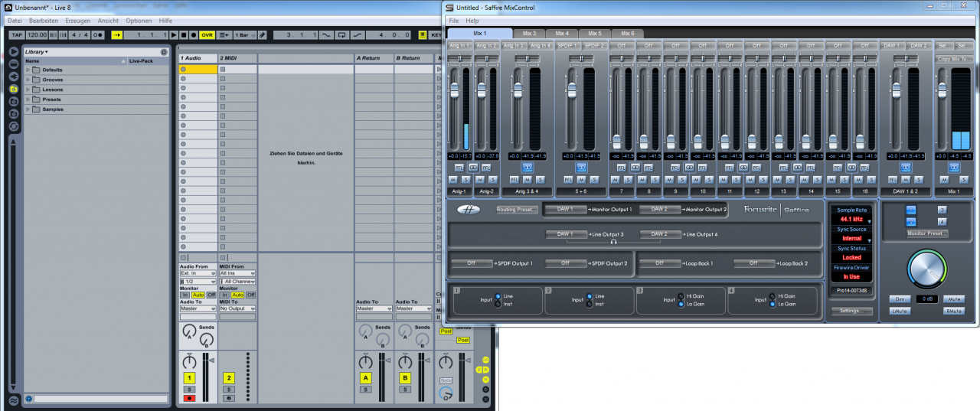Click the track 1 activator button

pos(188,378)
